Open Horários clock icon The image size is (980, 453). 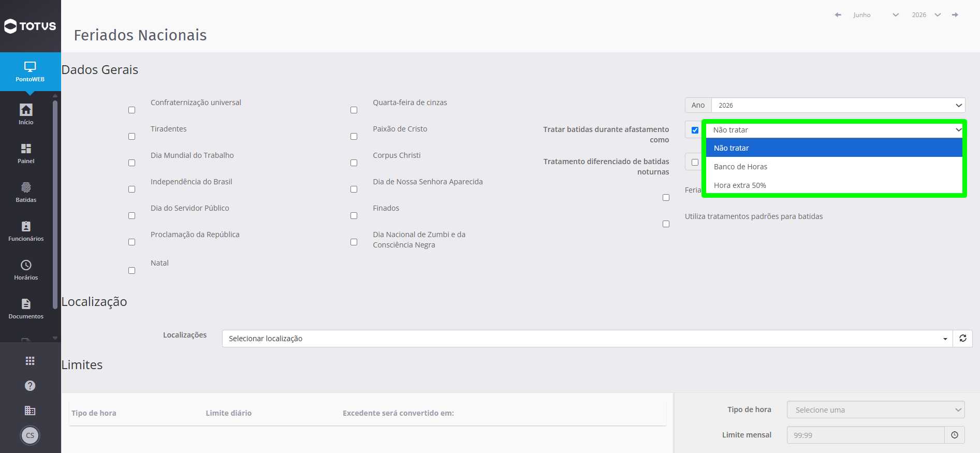tap(26, 265)
